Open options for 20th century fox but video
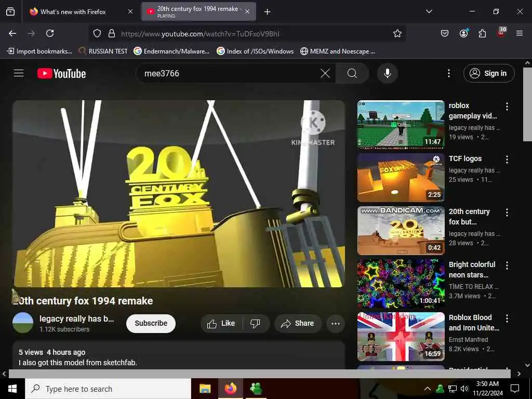 tap(507, 212)
